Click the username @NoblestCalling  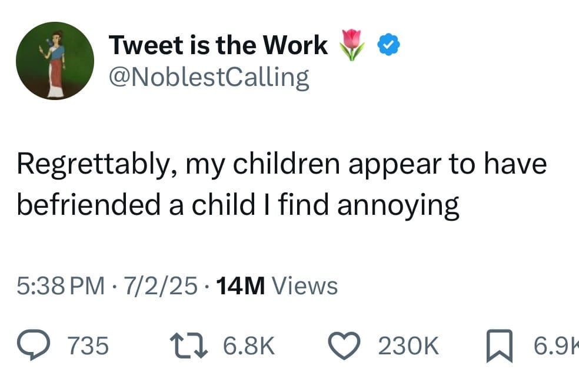pos(209,77)
